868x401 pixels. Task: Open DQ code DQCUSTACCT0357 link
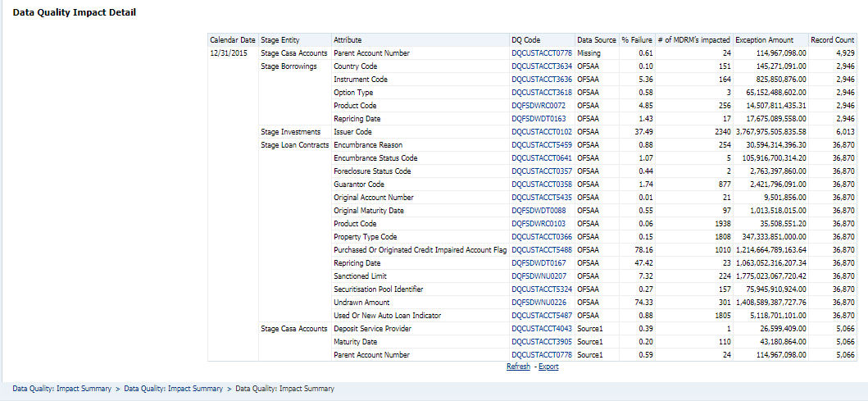[542, 171]
